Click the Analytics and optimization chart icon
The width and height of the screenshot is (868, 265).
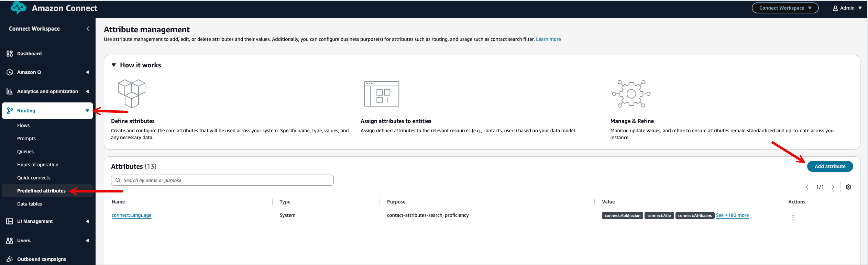click(10, 91)
